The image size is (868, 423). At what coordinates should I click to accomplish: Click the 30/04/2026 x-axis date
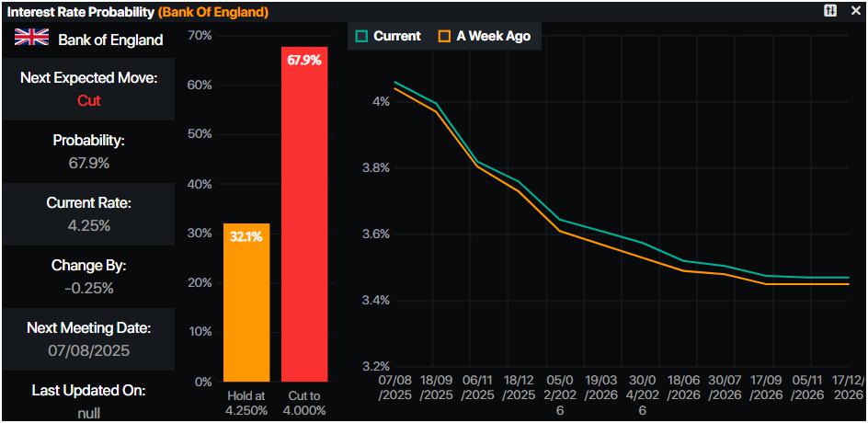(642, 395)
